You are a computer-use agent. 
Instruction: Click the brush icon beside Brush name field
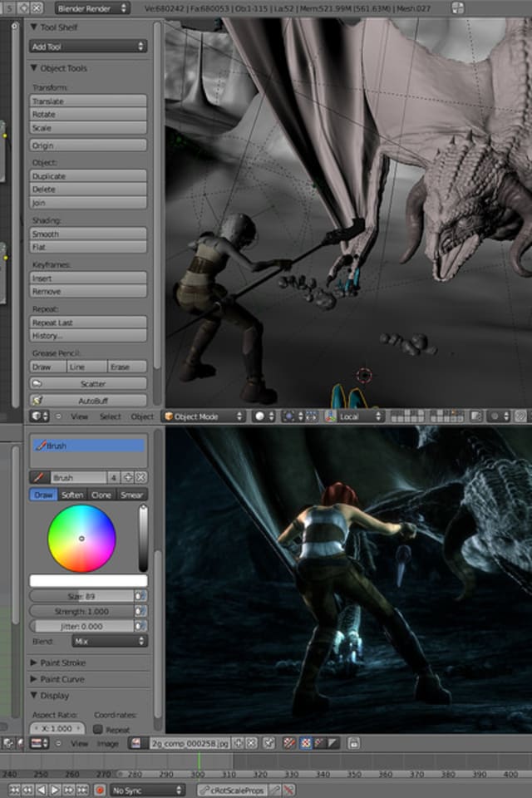pyautogui.click(x=39, y=477)
